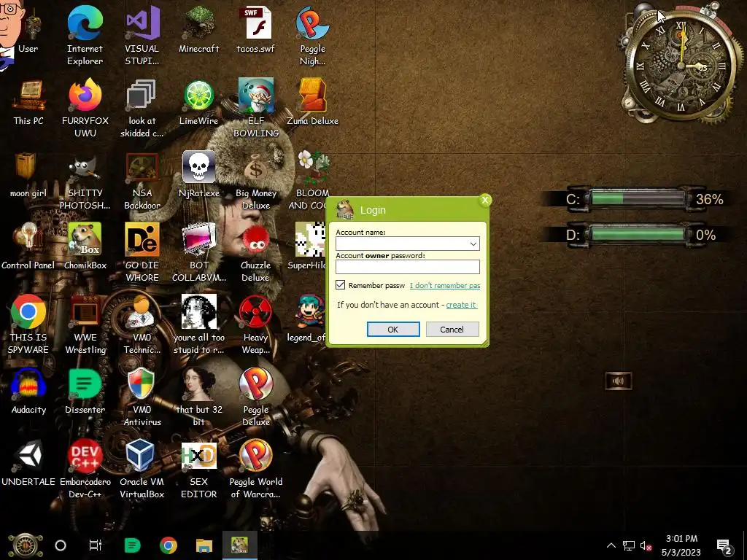Open the This PC icon
747x560 pixels.
(x=28, y=102)
